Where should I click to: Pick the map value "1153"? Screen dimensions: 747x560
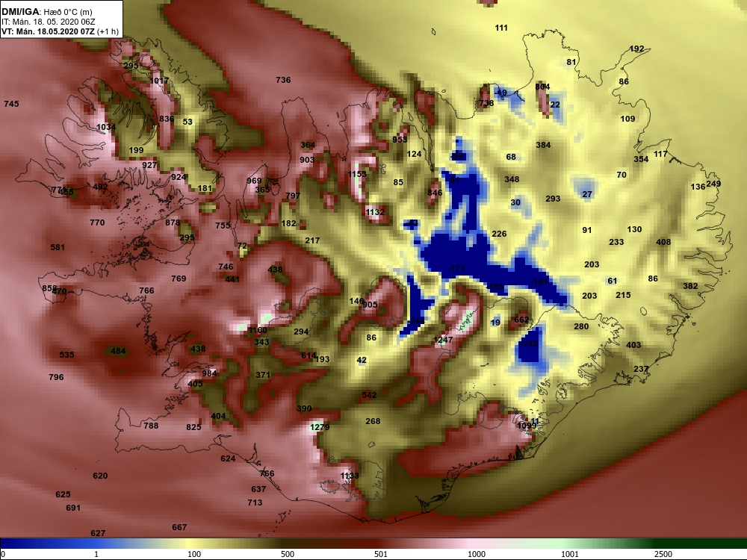[357, 174]
